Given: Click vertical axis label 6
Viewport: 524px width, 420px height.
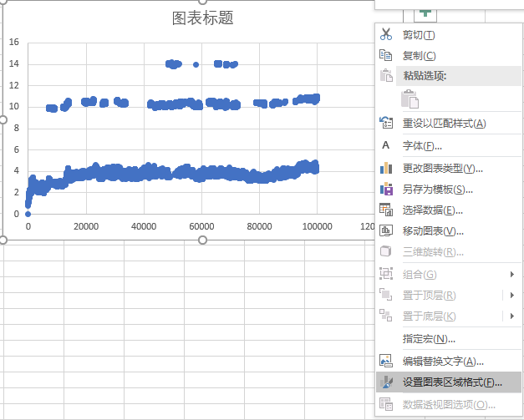Looking at the screenshot, I should [x=17, y=150].
